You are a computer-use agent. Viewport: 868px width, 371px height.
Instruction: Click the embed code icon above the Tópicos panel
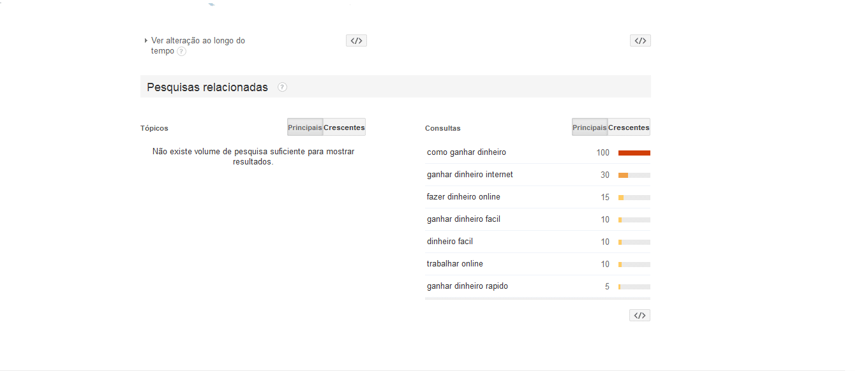[356, 41]
